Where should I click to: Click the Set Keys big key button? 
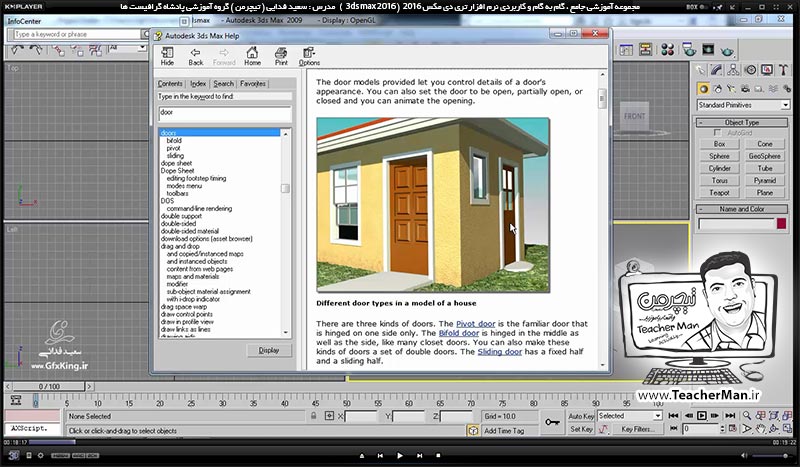coord(552,423)
